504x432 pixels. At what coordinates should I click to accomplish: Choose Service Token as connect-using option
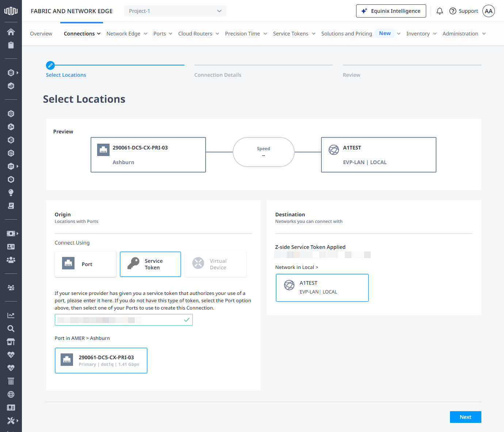pos(150,264)
